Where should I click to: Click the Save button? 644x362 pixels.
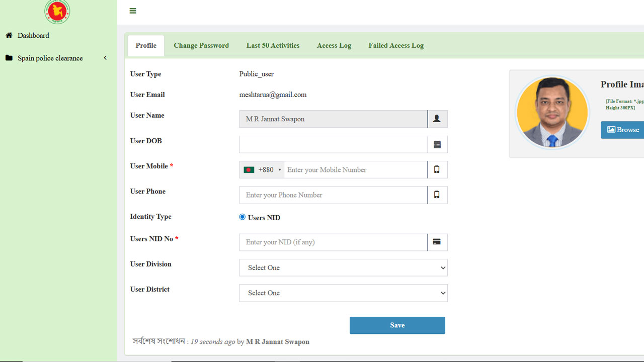point(397,325)
